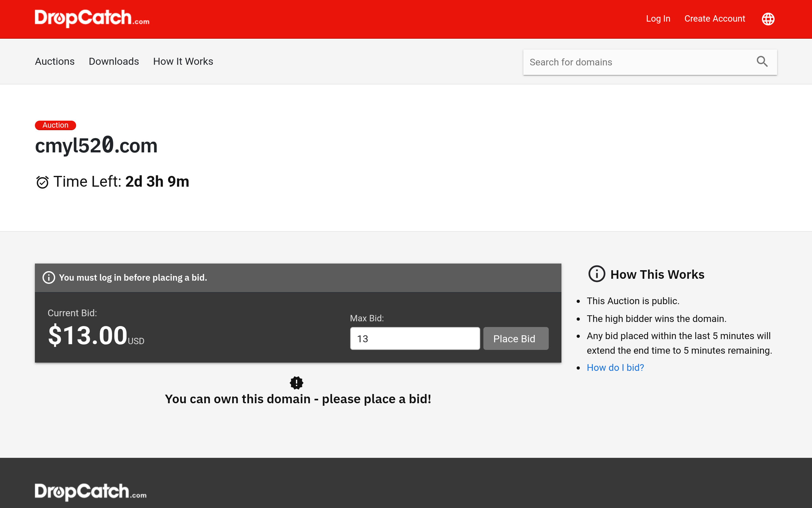Focus the Search for domains field
This screenshot has height=508, width=812.
(650, 62)
